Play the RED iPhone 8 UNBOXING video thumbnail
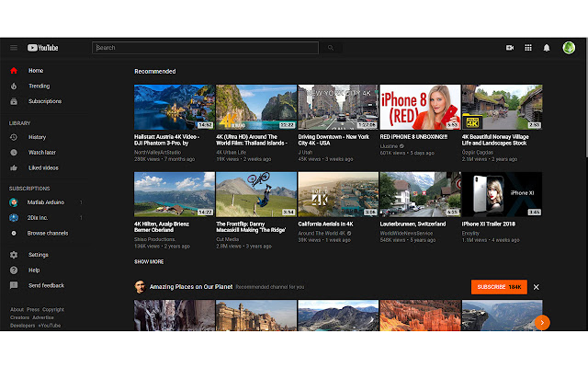Screen dimensions: 588x368 click(419, 107)
